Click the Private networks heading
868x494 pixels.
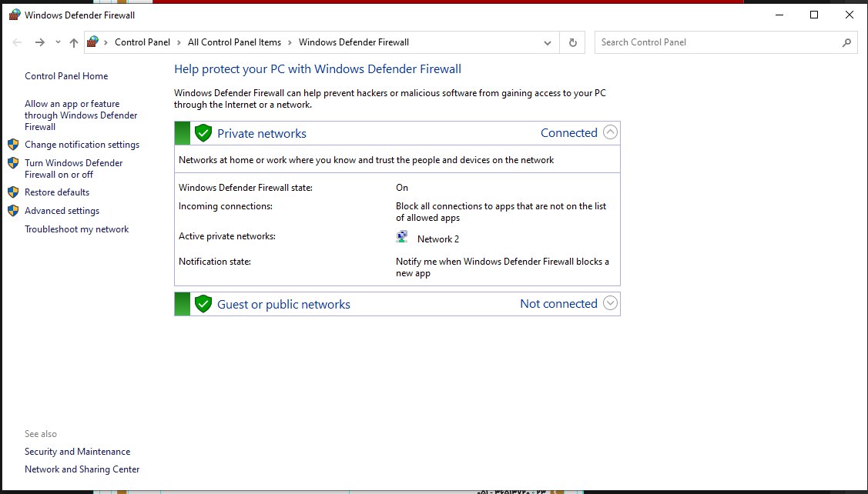coord(262,134)
